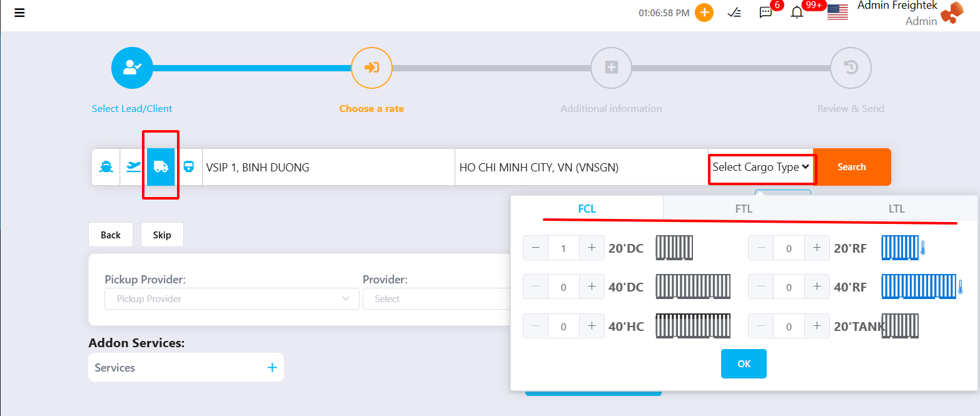The image size is (980, 416).
Task: Click the 20'DC quantity field
Action: click(563, 248)
